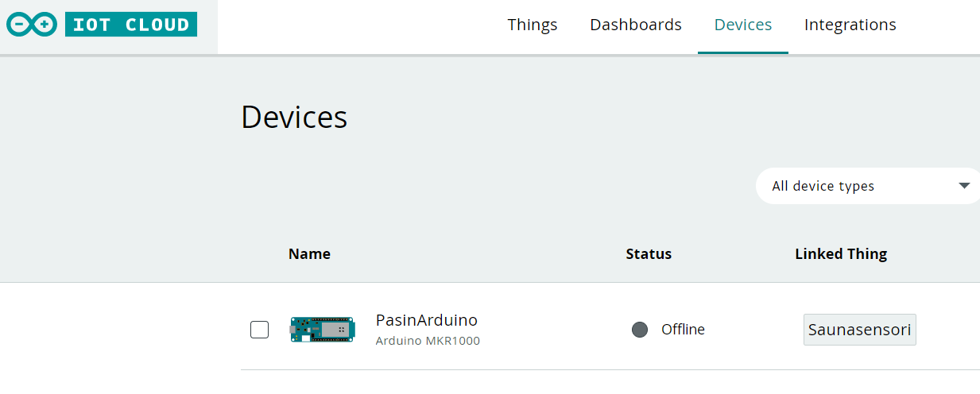Sort by the Status column header
The height and width of the screenshot is (394, 980).
pos(649,254)
